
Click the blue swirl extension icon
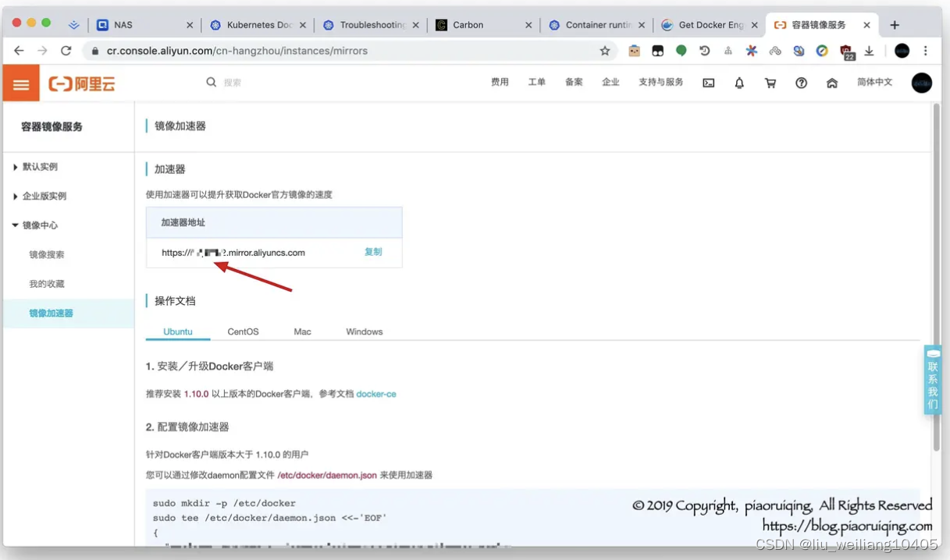tap(799, 51)
